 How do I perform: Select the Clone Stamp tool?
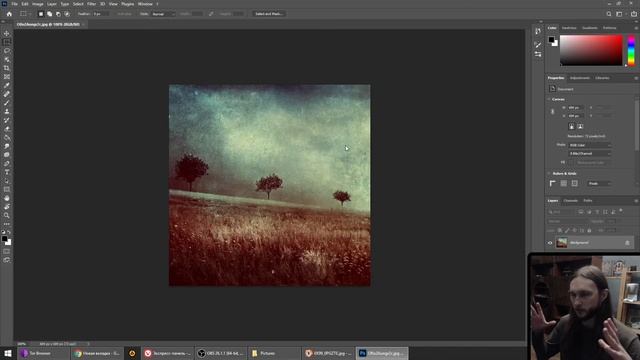(7, 111)
